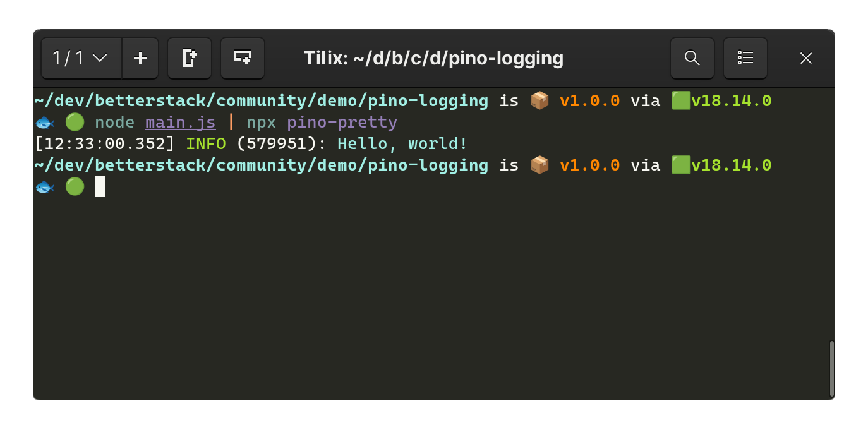Click the underlined main.js filename
This screenshot has height=437, width=868.
pos(181,122)
